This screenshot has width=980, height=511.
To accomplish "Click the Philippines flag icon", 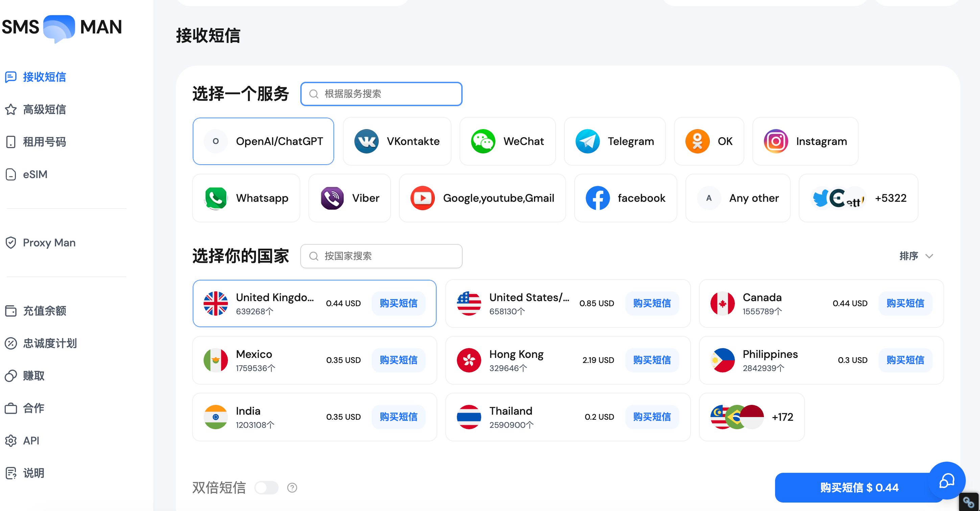I will [x=722, y=360].
